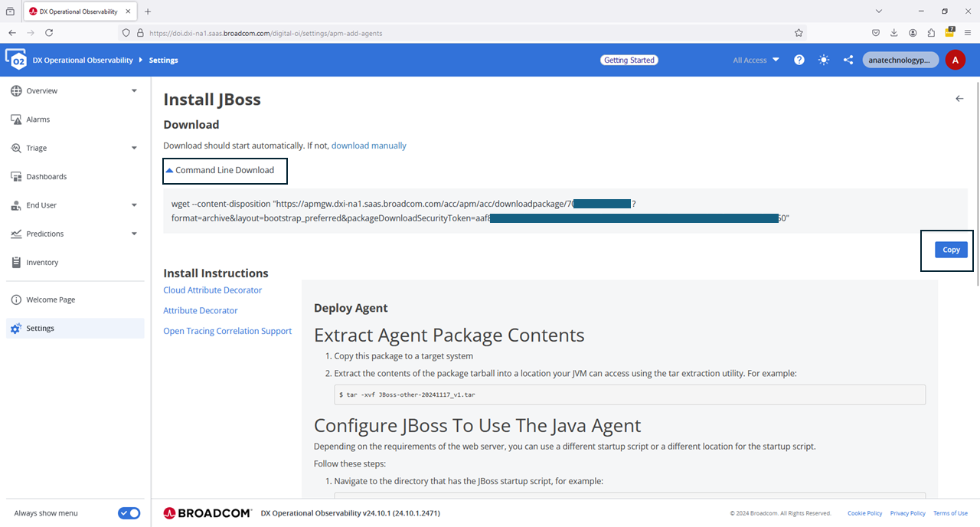Open Alarms from the sidebar

[x=38, y=119]
